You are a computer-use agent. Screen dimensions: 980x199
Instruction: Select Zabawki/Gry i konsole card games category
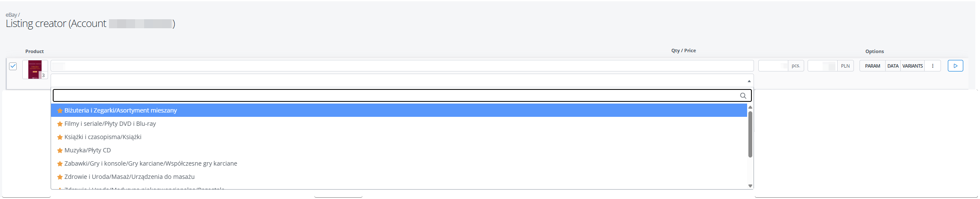(x=151, y=163)
